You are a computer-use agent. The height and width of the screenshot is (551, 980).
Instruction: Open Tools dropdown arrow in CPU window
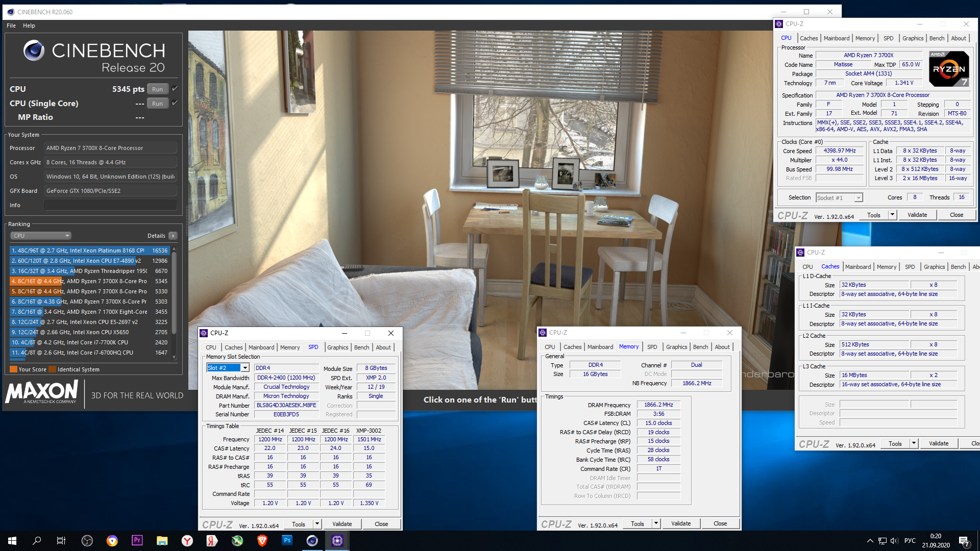(x=892, y=215)
